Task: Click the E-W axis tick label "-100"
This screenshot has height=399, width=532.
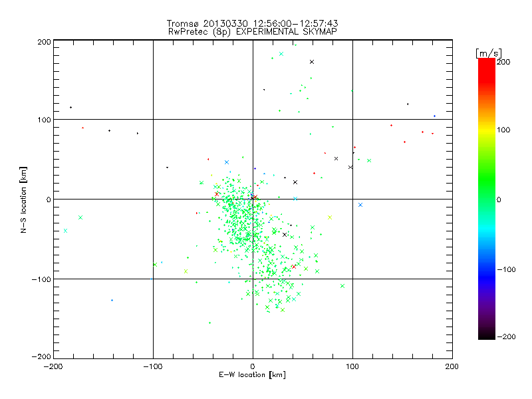Action: [x=153, y=366]
